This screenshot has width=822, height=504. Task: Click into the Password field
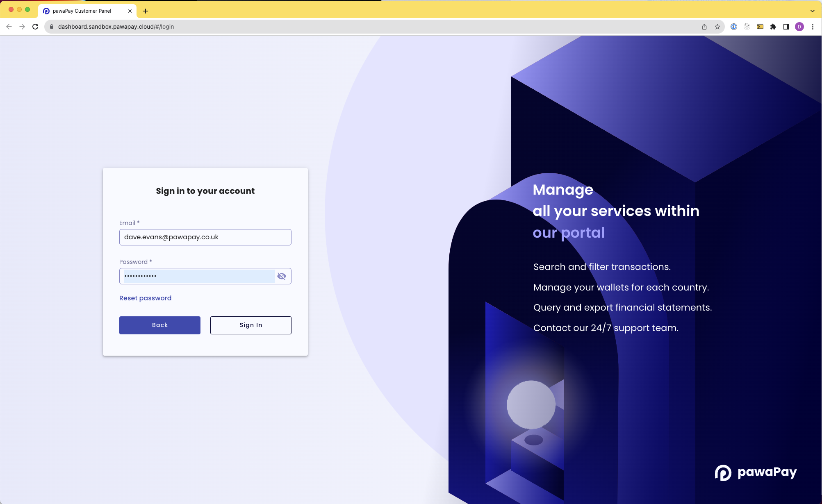tap(199, 276)
